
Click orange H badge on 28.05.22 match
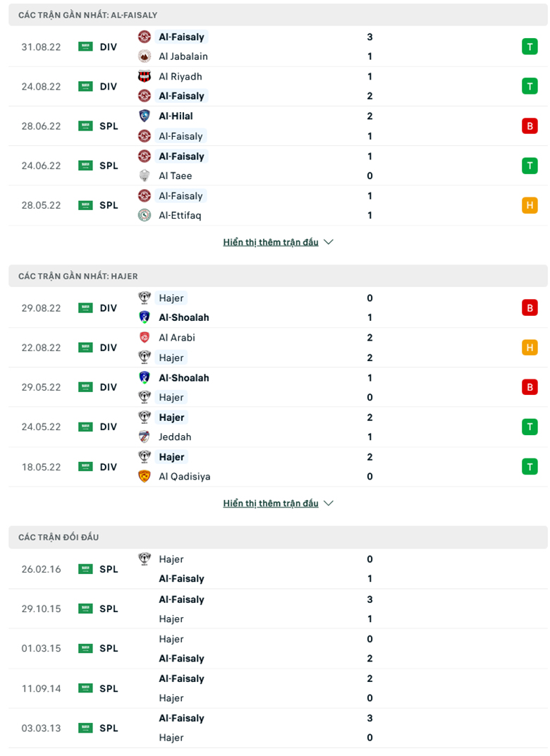pyautogui.click(x=529, y=205)
